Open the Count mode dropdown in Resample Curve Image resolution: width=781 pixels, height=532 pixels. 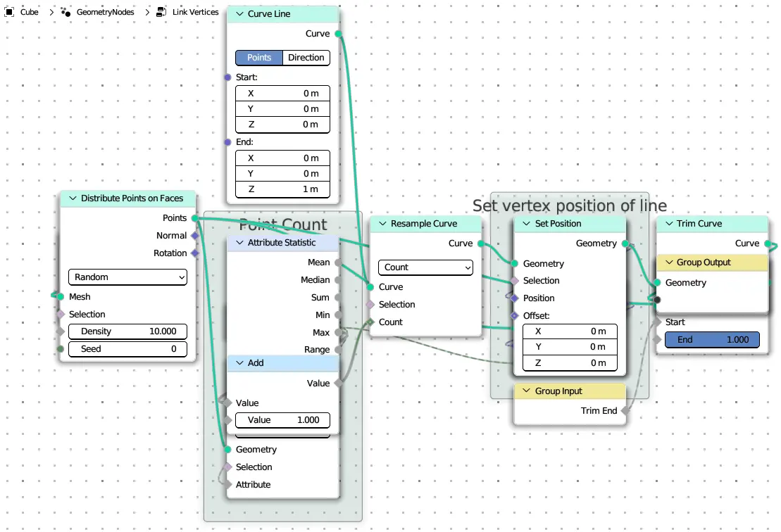(x=426, y=267)
